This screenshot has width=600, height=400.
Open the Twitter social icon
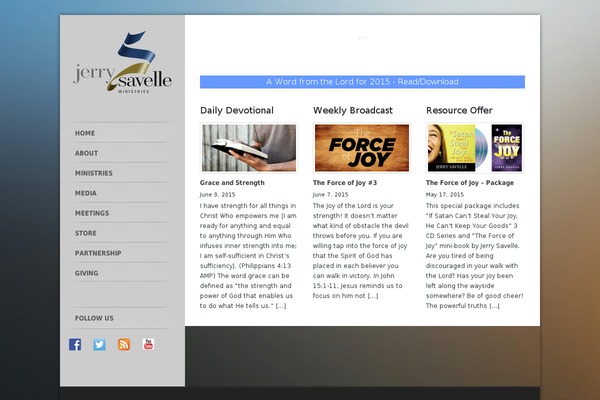click(x=99, y=344)
